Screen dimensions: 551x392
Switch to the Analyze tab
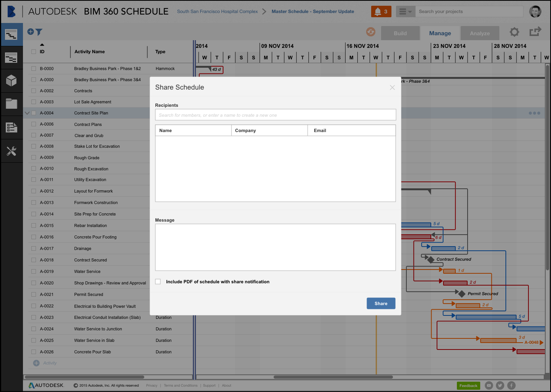point(480,33)
